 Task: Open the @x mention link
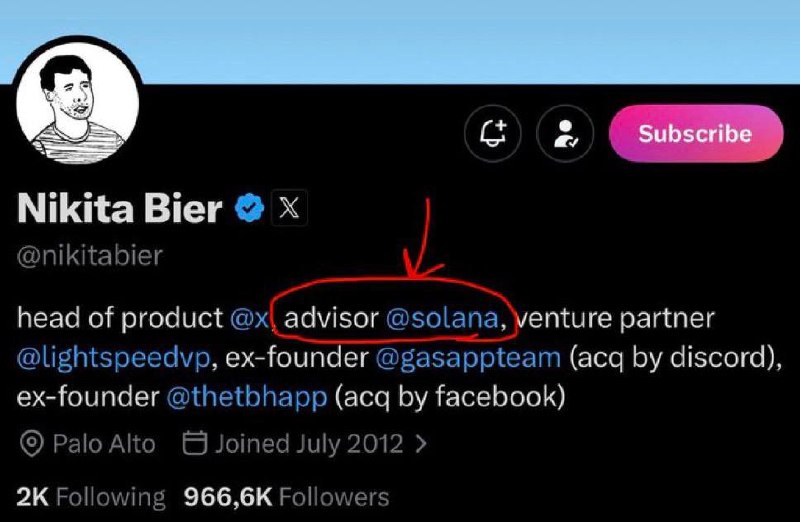[x=249, y=319]
